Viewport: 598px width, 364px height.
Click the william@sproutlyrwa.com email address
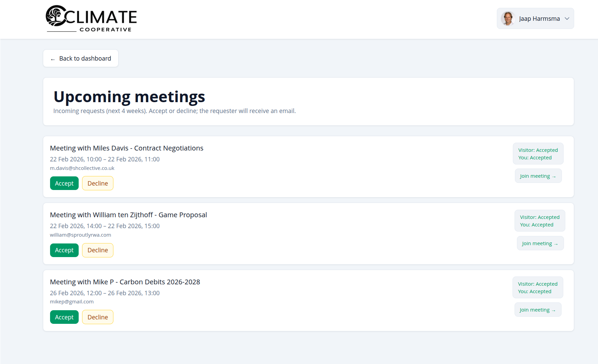click(x=80, y=235)
